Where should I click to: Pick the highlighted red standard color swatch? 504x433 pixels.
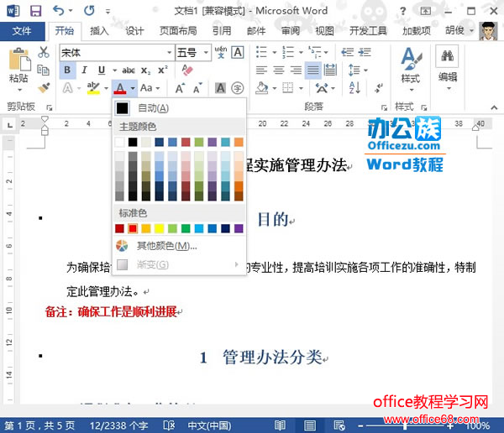pyautogui.click(x=133, y=228)
